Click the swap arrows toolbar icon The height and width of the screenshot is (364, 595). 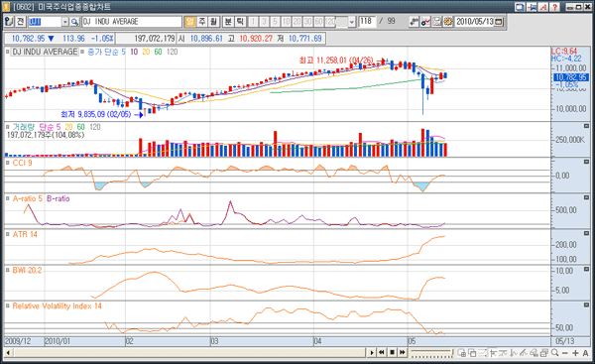(414, 22)
